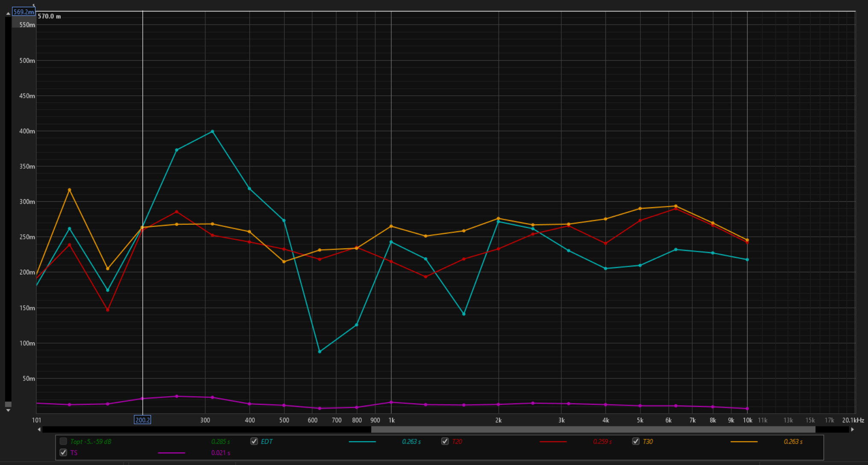Disable the TS curve checkbox

(63, 453)
